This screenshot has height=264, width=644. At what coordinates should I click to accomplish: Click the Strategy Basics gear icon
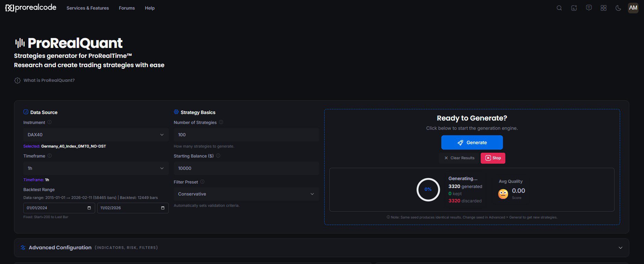coord(176,112)
